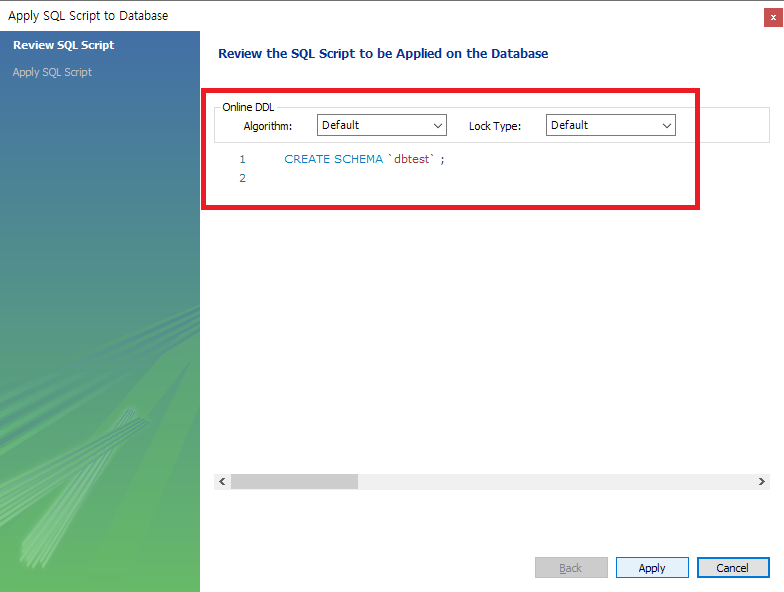This screenshot has width=784, height=592.
Task: Click the Lock Type label
Action: click(495, 126)
